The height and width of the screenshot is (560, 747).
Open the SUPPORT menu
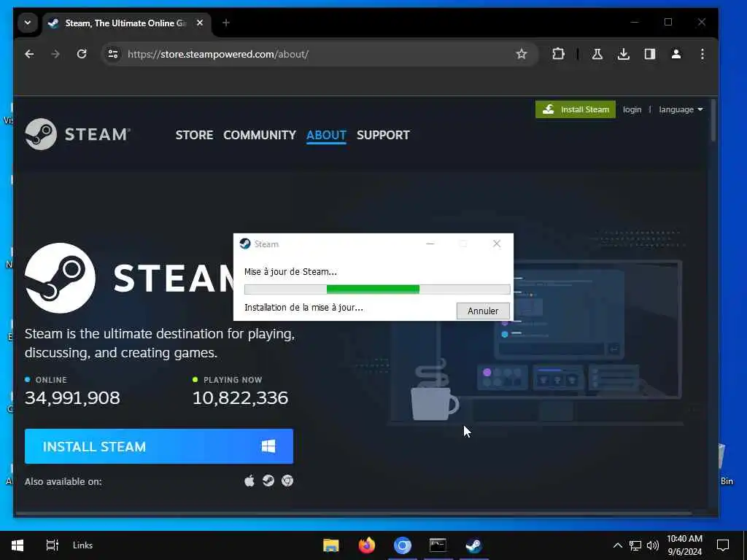pyautogui.click(x=383, y=135)
